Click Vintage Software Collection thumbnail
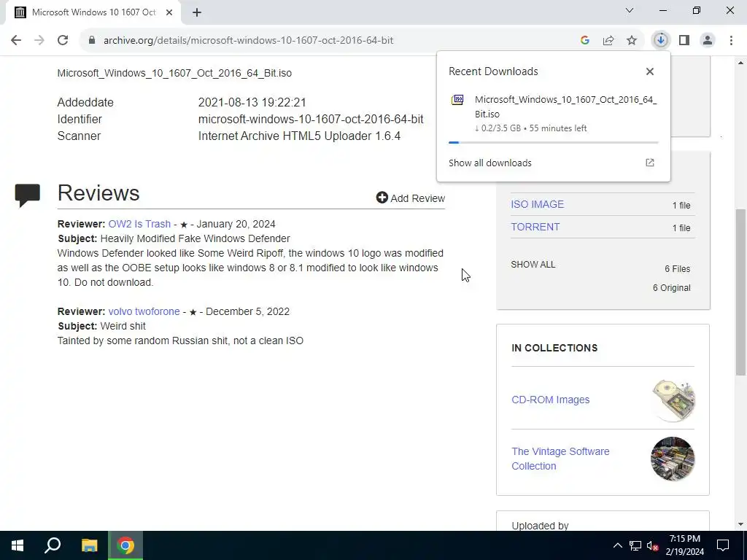This screenshot has height=560, width=747. 673,459
